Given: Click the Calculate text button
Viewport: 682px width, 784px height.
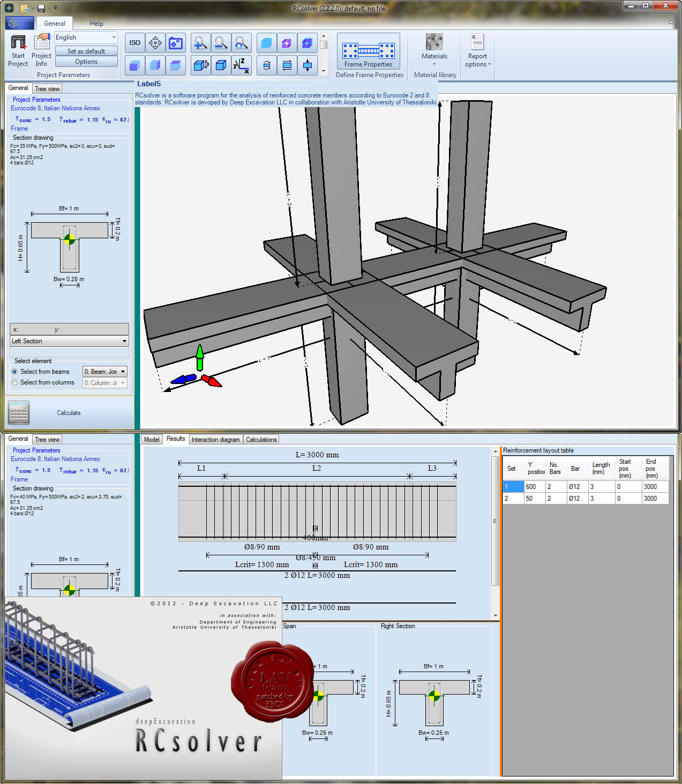Looking at the screenshot, I should pyautogui.click(x=69, y=413).
